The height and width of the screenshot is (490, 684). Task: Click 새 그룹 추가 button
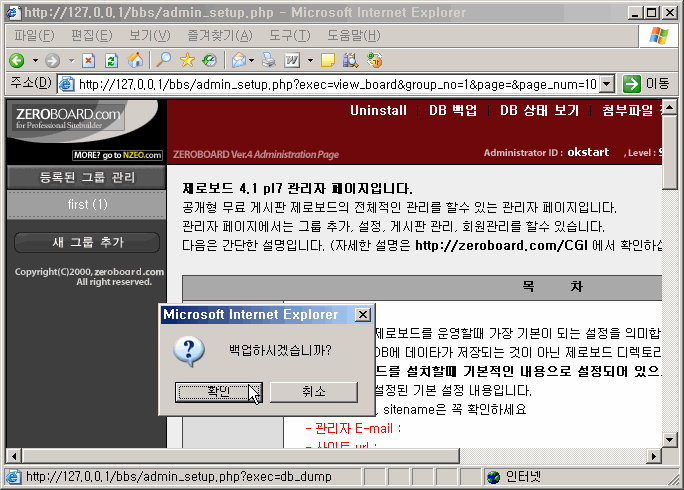pyautogui.click(x=87, y=243)
